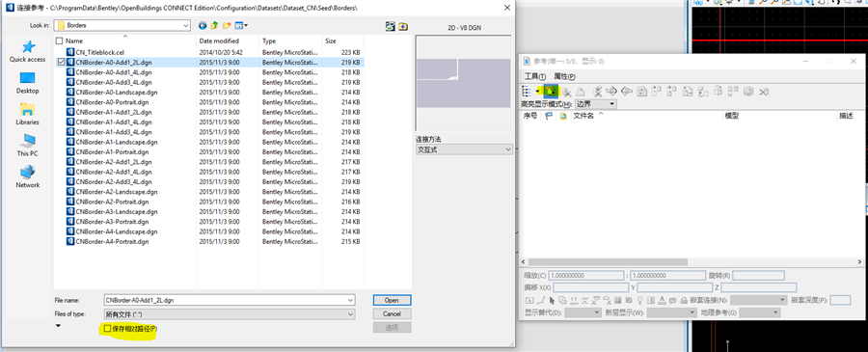Open the View Menu dropdown arrow
The image size is (868, 352).
(246, 25)
